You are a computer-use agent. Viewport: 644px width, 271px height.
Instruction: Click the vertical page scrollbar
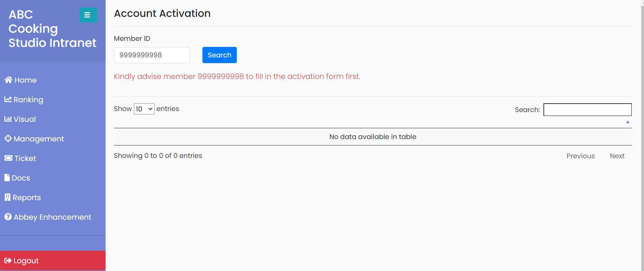point(642,135)
